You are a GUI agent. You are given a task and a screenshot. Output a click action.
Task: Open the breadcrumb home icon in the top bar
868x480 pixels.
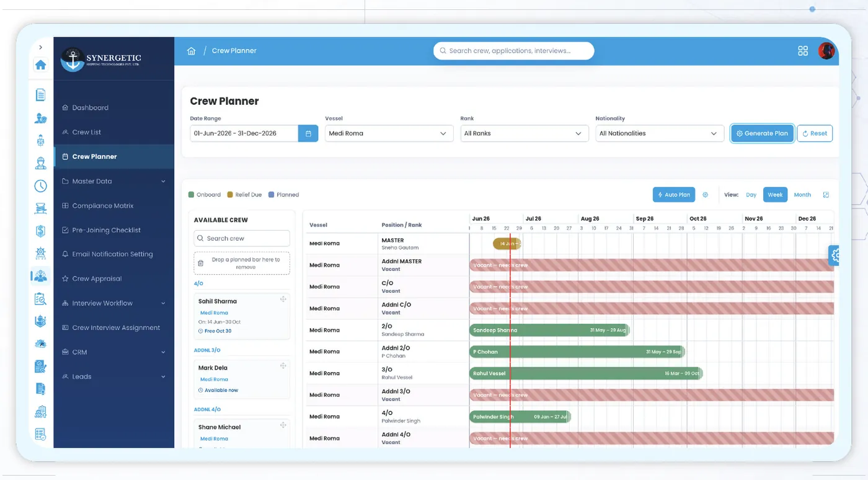[x=192, y=51]
